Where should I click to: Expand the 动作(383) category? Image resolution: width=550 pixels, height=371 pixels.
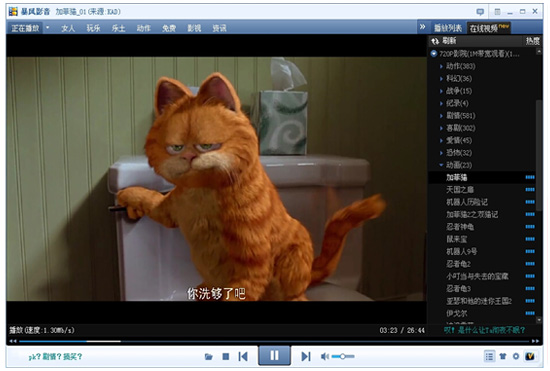click(441, 66)
